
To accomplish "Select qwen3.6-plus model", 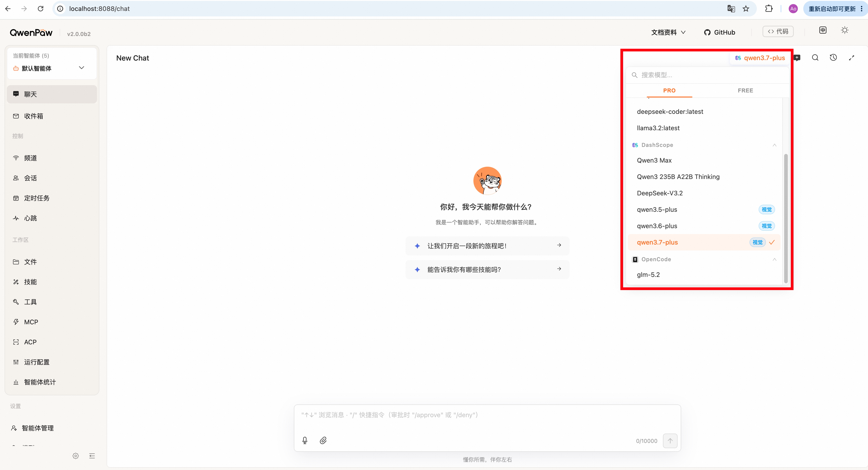I will [704, 226].
